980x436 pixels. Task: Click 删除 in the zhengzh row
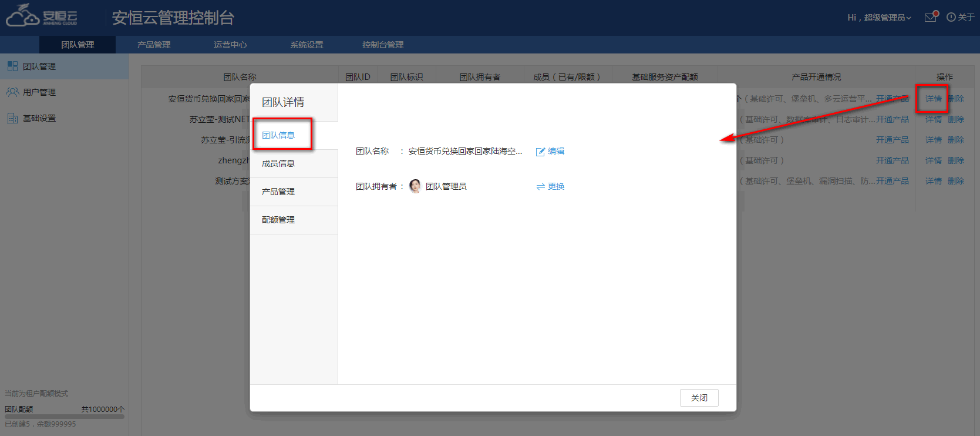(x=956, y=160)
